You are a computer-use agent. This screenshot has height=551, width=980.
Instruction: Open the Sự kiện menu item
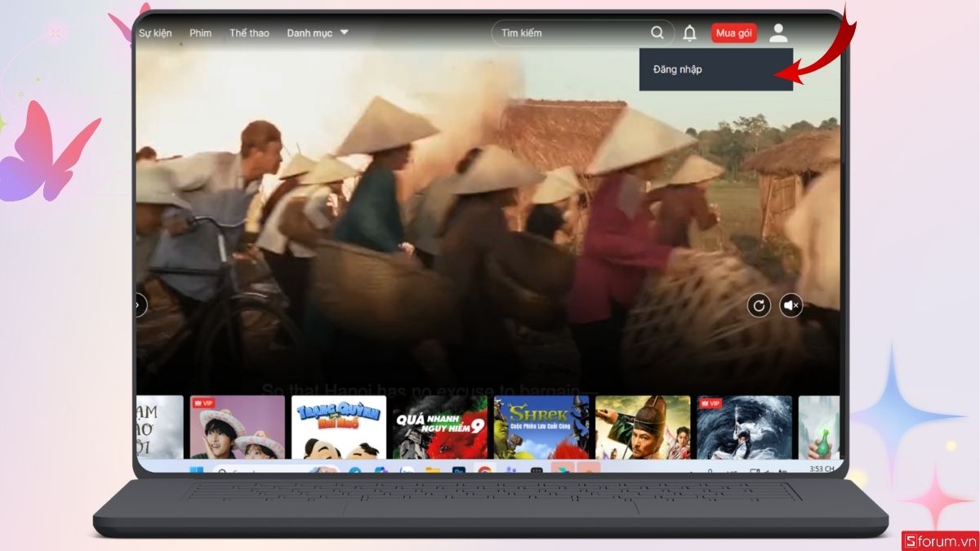155,33
